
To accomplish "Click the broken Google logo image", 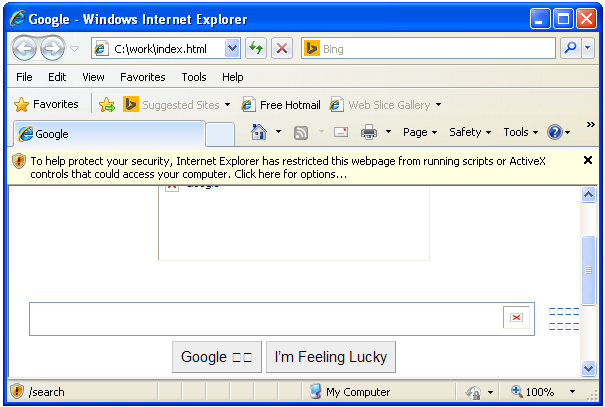I will pos(294,223).
